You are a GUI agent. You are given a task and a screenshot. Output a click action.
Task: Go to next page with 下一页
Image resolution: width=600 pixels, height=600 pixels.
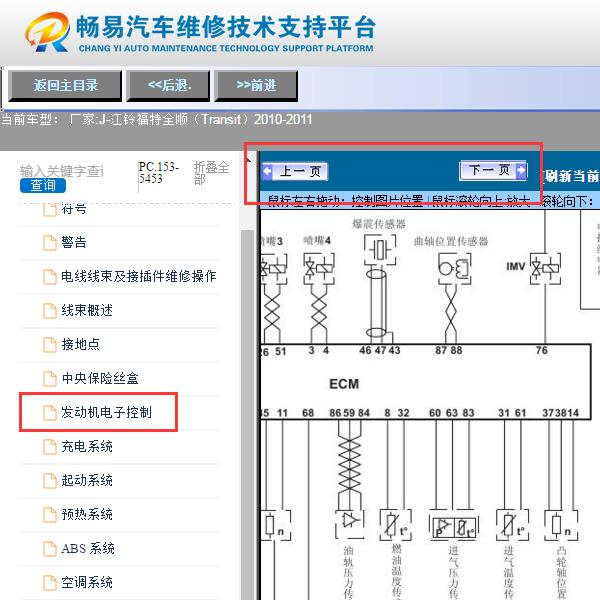coord(493,170)
